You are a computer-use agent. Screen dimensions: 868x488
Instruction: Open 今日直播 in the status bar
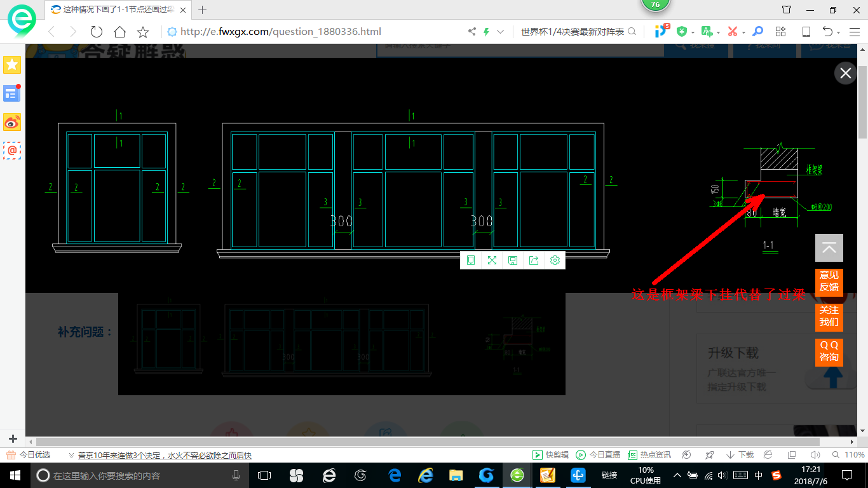pyautogui.click(x=598, y=455)
